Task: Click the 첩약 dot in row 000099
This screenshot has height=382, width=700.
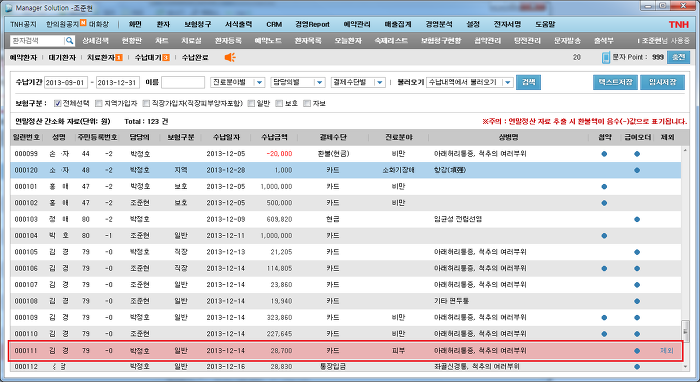Action: [604, 154]
